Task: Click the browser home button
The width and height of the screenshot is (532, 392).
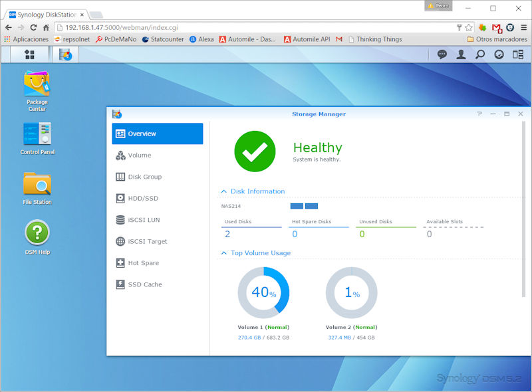Action: (46, 27)
